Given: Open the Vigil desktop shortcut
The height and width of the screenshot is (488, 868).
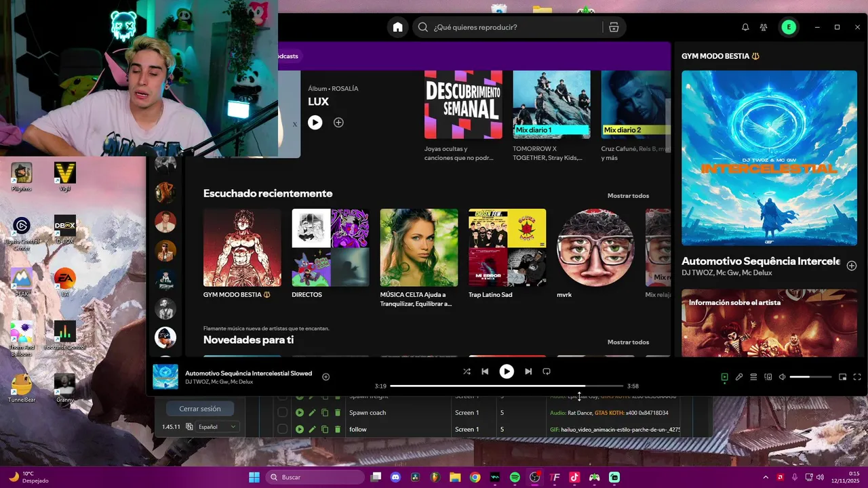Looking at the screenshot, I should point(65,176).
